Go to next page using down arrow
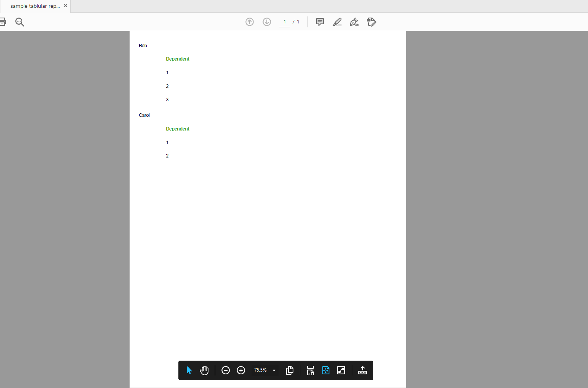Image resolution: width=588 pixels, height=388 pixels. pos(267,22)
